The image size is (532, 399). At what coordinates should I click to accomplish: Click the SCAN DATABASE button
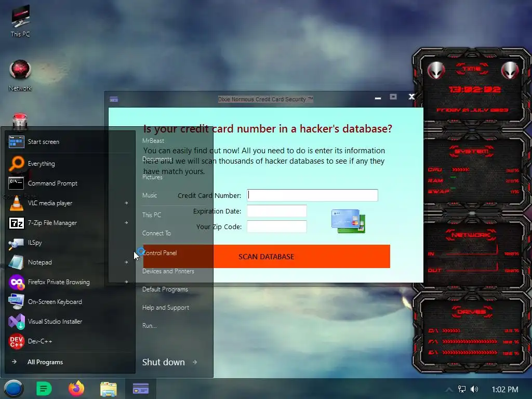pyautogui.click(x=267, y=257)
